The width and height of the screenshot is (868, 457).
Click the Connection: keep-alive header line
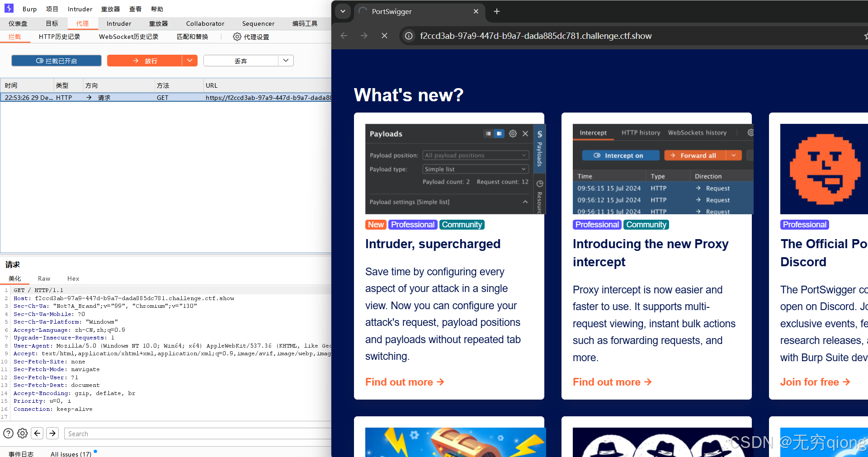point(53,409)
